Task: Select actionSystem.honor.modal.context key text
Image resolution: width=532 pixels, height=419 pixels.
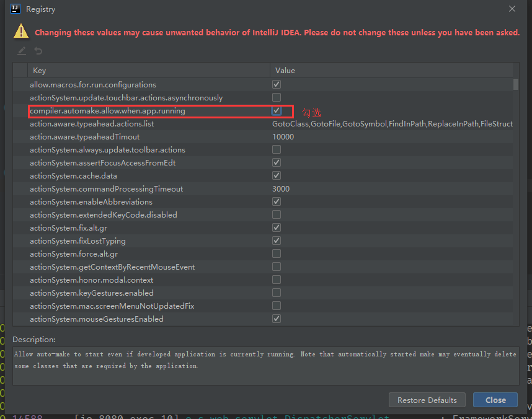Action: tap(92, 280)
